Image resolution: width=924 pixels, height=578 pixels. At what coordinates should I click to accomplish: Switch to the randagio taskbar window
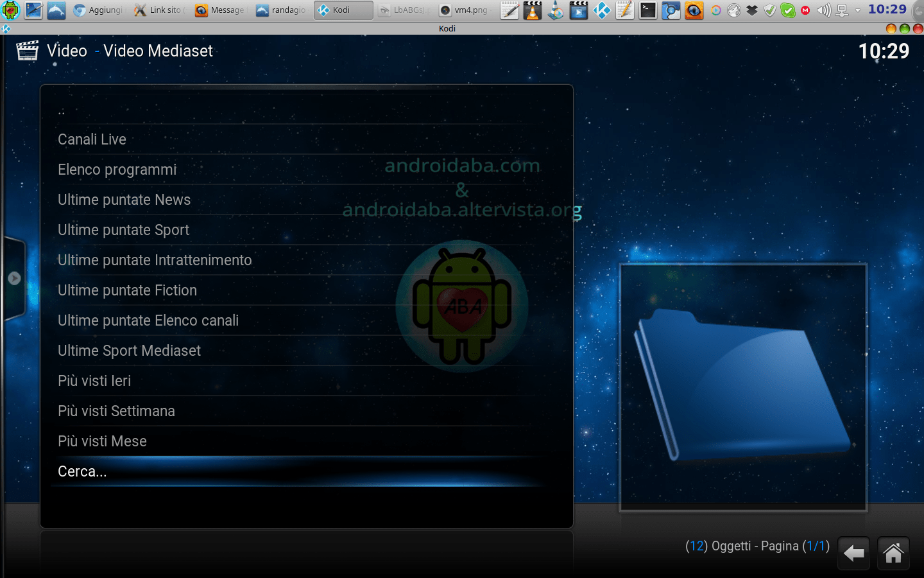pos(282,10)
